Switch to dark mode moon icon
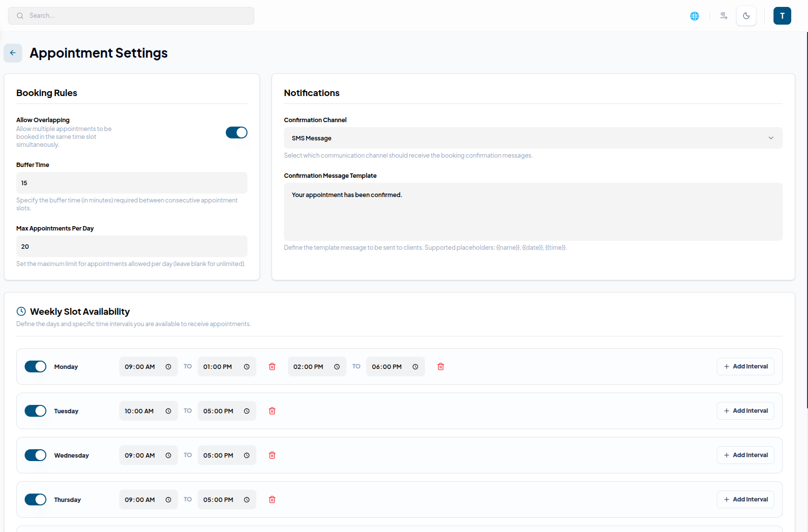The image size is (808, 532). 746,16
